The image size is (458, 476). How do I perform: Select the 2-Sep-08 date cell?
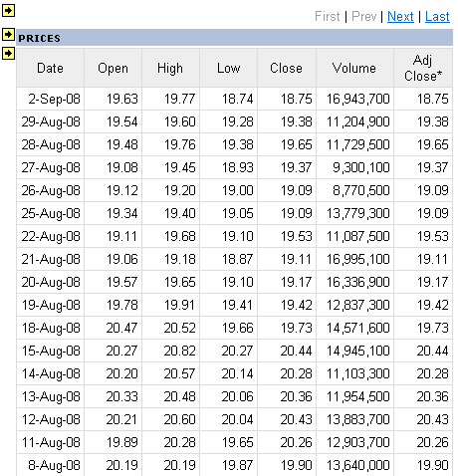pyautogui.click(x=50, y=99)
